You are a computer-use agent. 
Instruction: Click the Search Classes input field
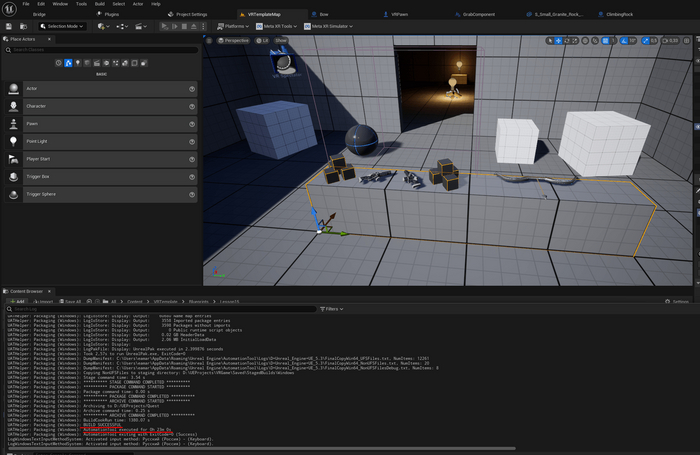click(x=100, y=50)
